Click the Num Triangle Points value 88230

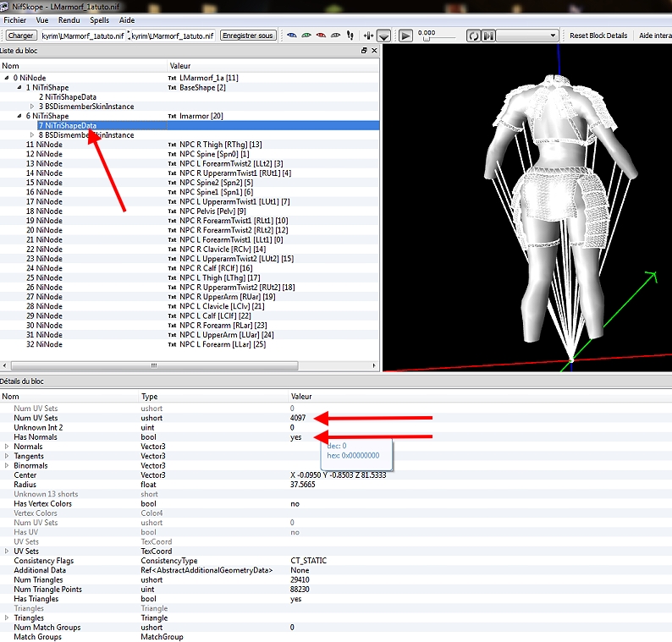300,590
